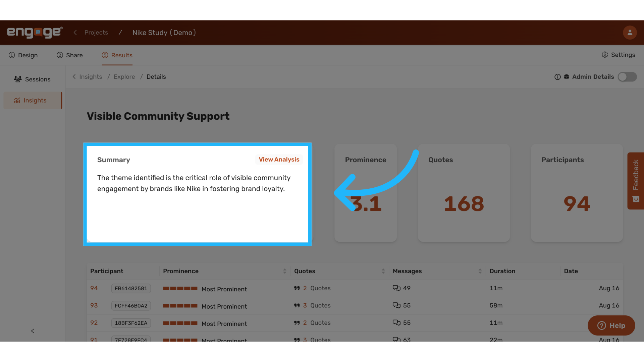Go to Projects breadcrumb
This screenshot has height=362, width=644.
(x=96, y=33)
